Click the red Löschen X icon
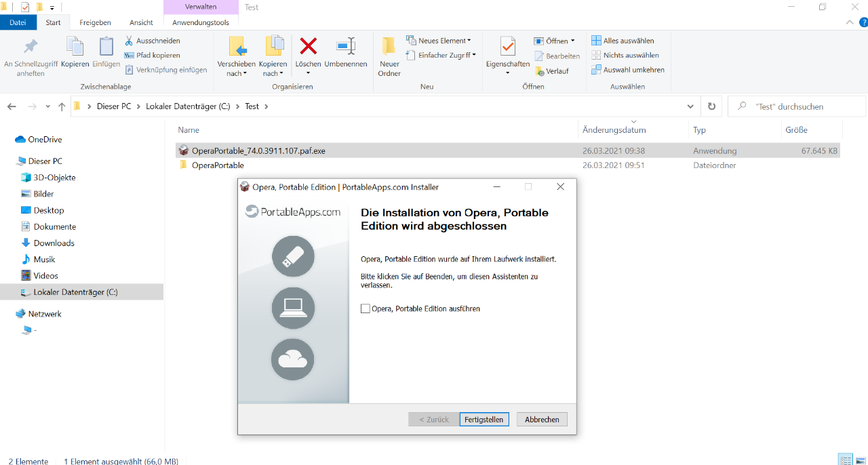Viewport: 868px width, 465px height. (x=309, y=47)
